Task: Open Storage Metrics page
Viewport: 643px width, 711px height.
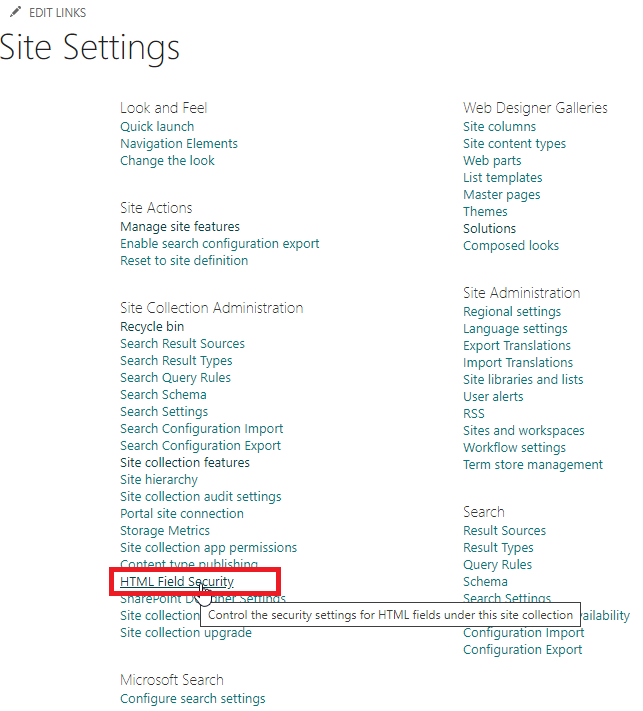Action: coord(165,531)
